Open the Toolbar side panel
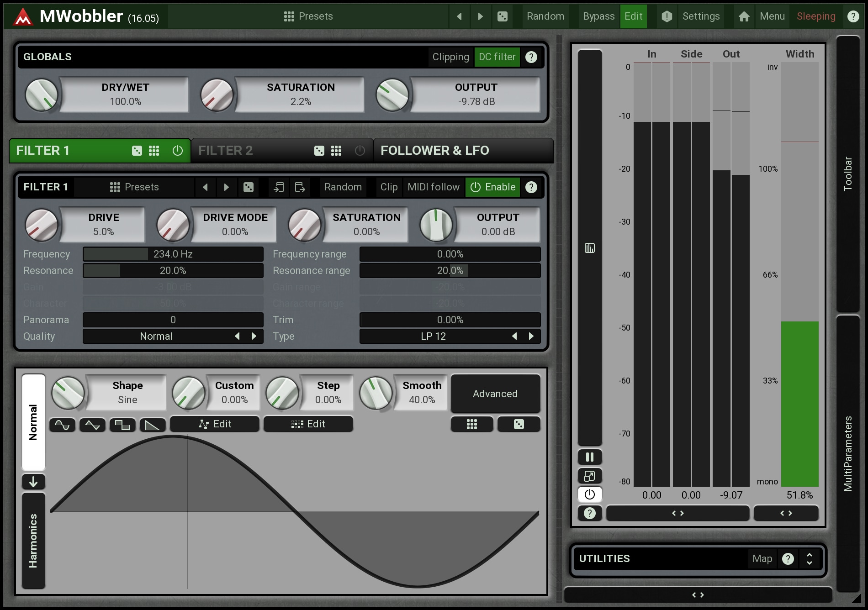Screen dimensions: 868x610 pos(848,174)
